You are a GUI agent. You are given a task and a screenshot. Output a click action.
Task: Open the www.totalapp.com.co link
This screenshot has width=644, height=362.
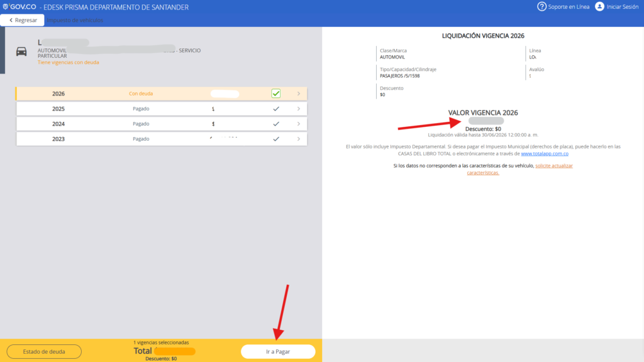pyautogui.click(x=545, y=153)
